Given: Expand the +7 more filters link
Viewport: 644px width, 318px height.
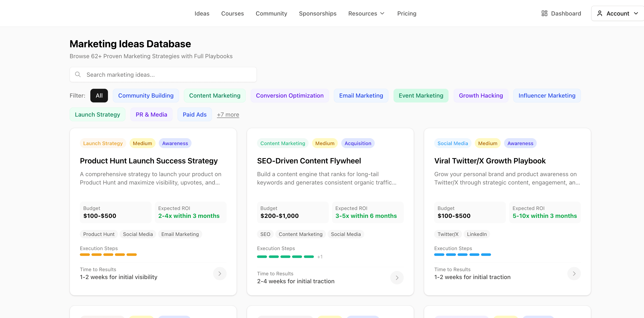Looking at the screenshot, I should [x=228, y=114].
